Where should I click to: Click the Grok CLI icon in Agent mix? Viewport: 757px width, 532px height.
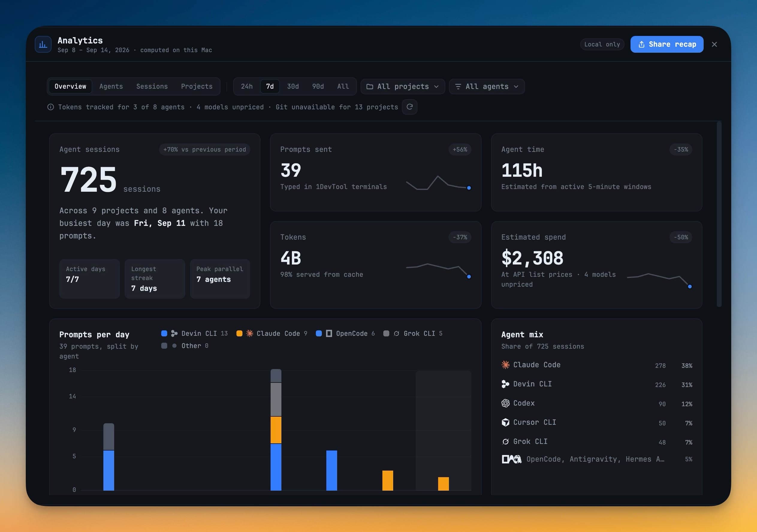click(506, 441)
